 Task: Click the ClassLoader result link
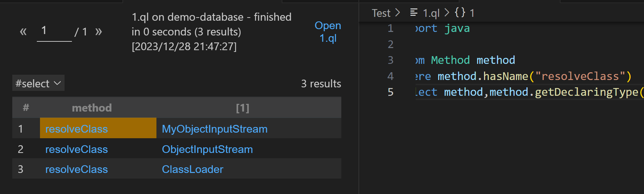[x=193, y=169]
